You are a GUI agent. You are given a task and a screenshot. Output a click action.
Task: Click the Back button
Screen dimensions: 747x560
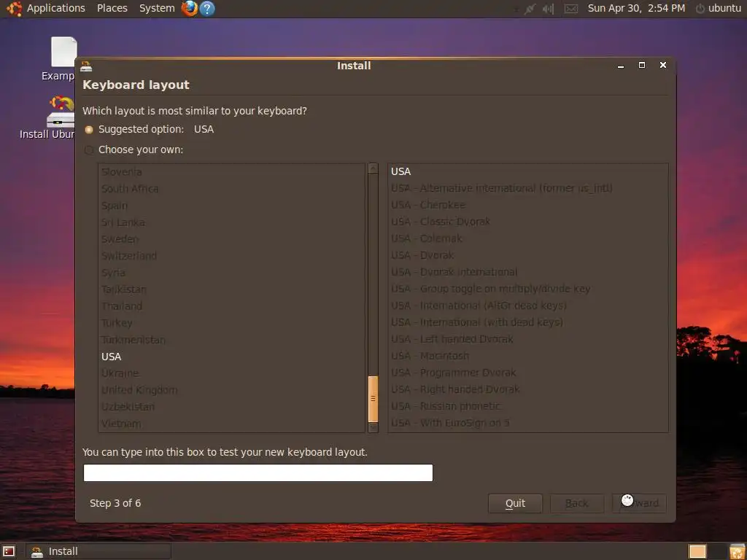coord(577,503)
